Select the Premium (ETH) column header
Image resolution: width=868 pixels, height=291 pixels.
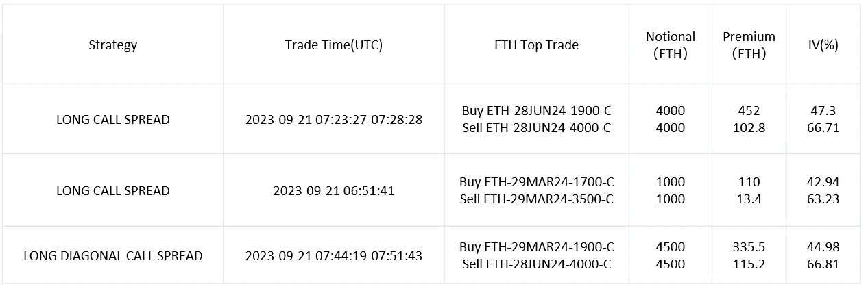tap(749, 45)
